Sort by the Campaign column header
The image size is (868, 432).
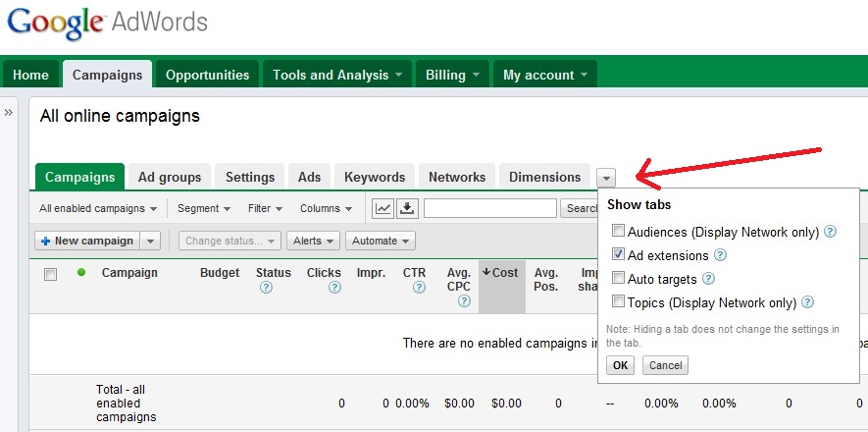pyautogui.click(x=129, y=273)
